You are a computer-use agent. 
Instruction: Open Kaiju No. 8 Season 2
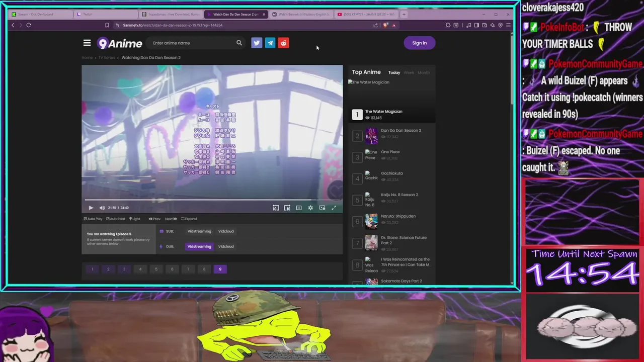click(x=399, y=195)
